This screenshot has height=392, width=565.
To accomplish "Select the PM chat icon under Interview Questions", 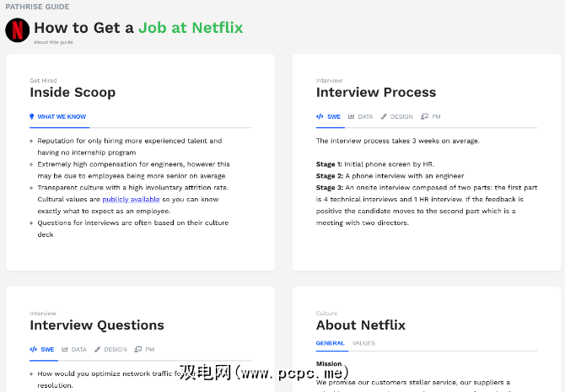I will 137,349.
